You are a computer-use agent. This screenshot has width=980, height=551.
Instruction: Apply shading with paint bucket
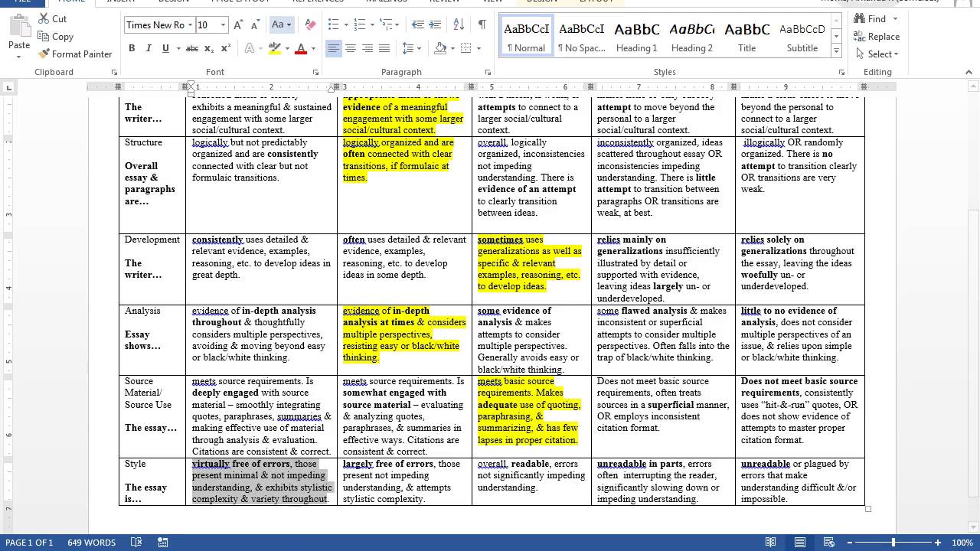click(x=440, y=48)
